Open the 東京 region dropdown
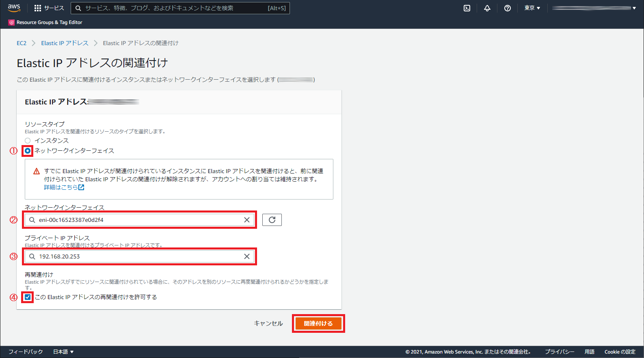 [x=532, y=8]
